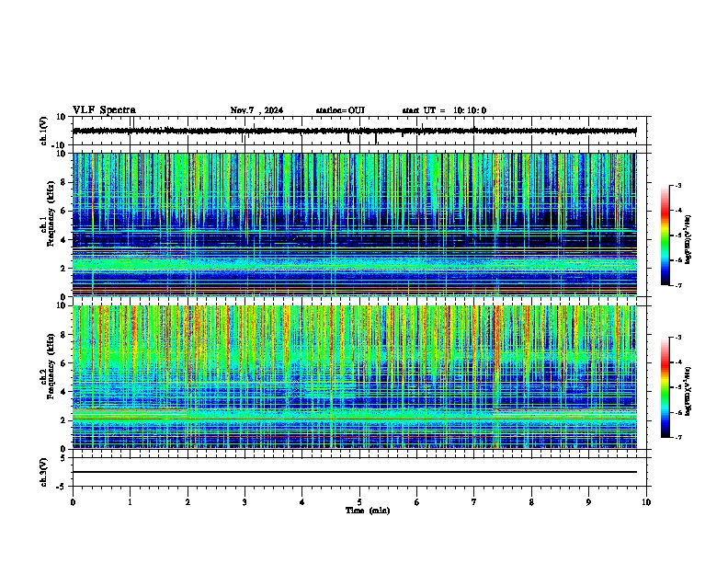Click the ch.2 spectrogram "2" kHz tick label

pyautogui.click(x=63, y=420)
